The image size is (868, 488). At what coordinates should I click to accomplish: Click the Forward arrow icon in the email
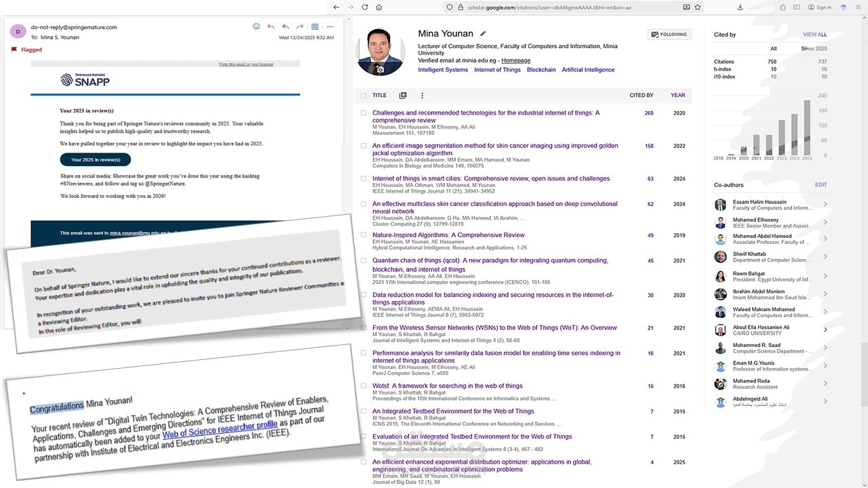pyautogui.click(x=300, y=26)
